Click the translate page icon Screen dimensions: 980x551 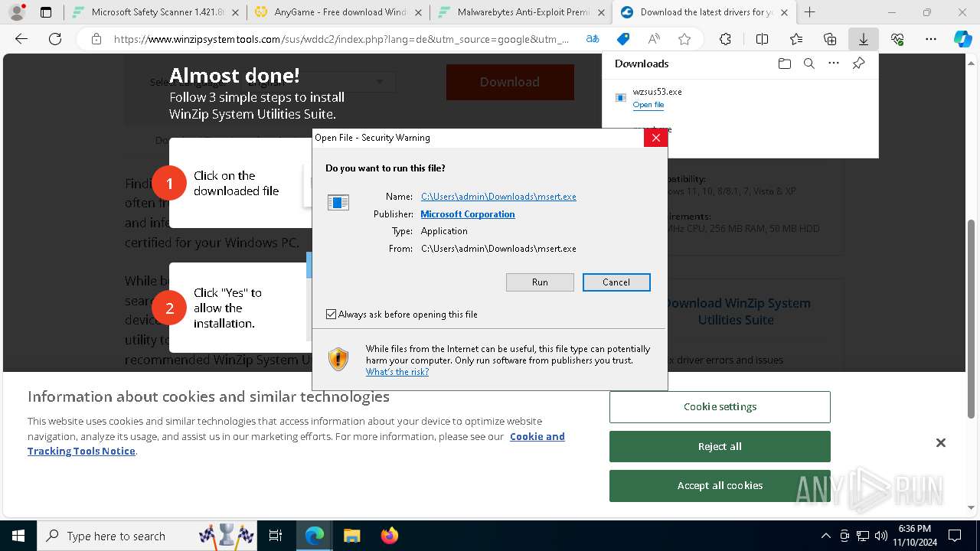click(x=593, y=39)
